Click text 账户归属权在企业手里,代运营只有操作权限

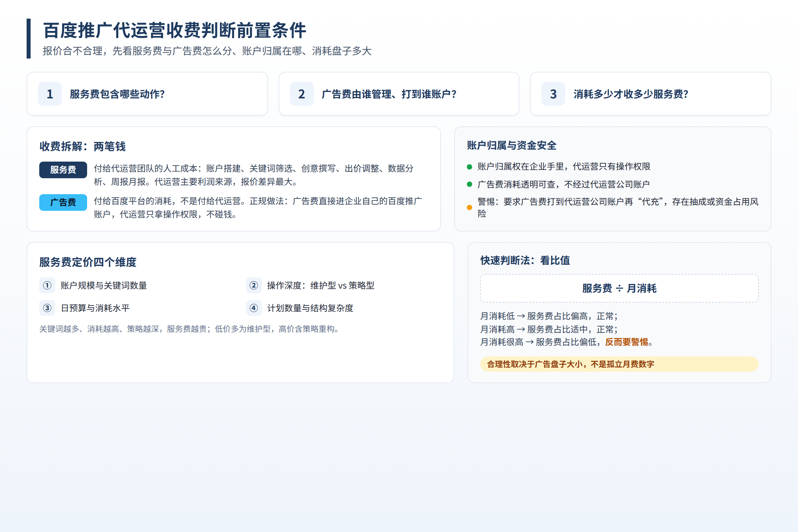click(x=564, y=167)
